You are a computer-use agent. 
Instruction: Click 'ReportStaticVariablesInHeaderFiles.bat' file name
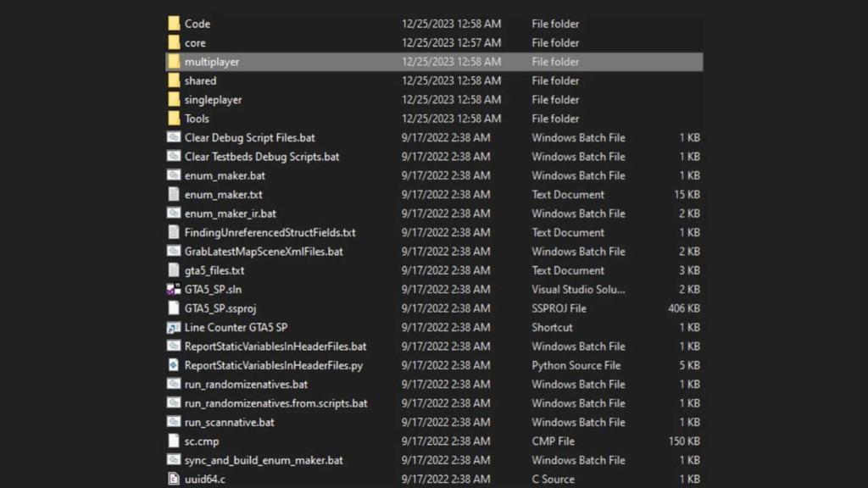click(275, 347)
